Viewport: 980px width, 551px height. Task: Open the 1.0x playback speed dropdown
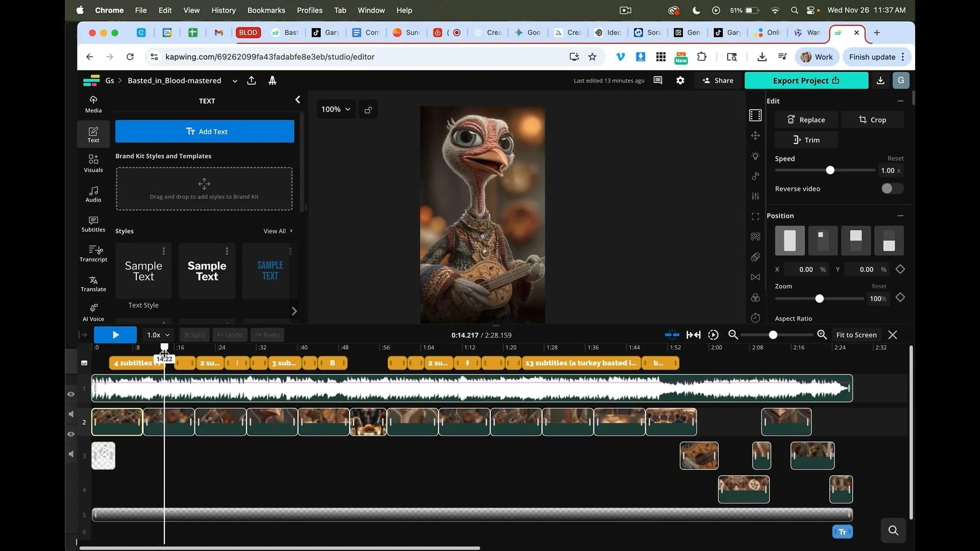(158, 335)
